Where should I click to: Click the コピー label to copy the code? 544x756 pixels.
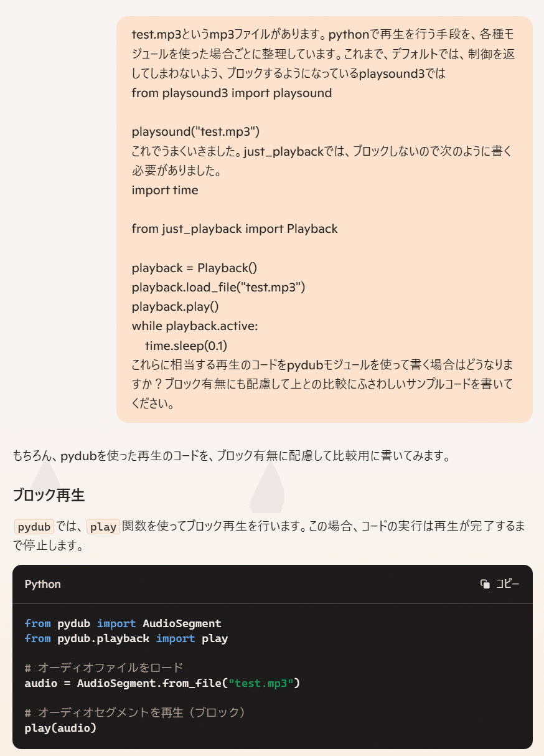pyautogui.click(x=507, y=584)
